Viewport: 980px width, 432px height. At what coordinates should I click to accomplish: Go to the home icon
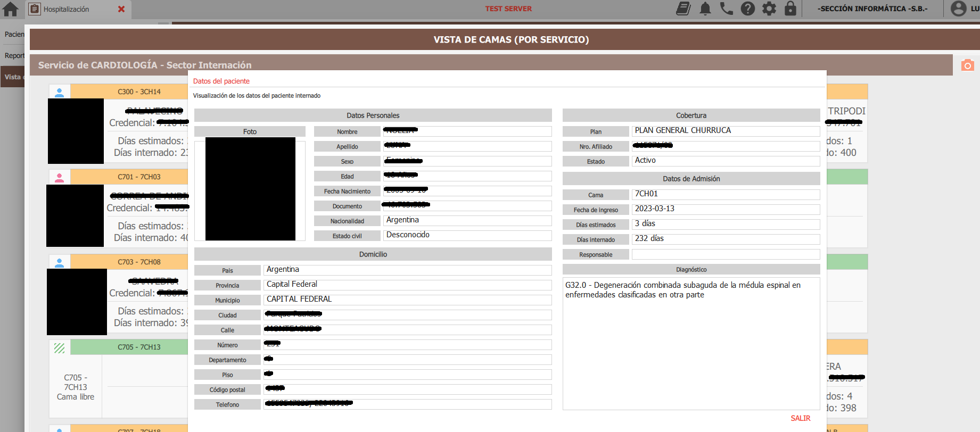coord(11,9)
